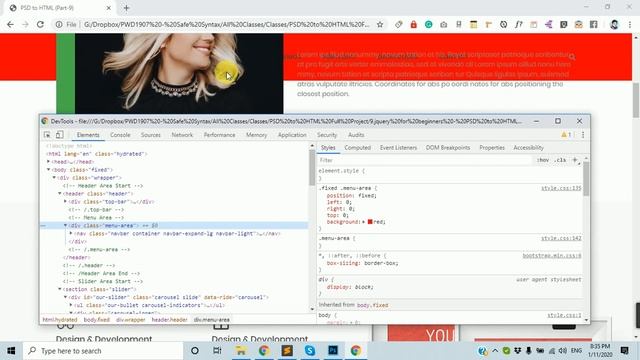The image size is (640, 360).
Task: Open a new browser tab
Action: click(126, 8)
